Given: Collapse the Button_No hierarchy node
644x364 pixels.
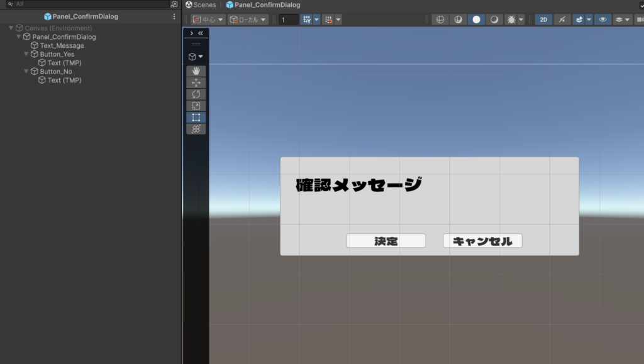Looking at the screenshot, I should coord(26,72).
